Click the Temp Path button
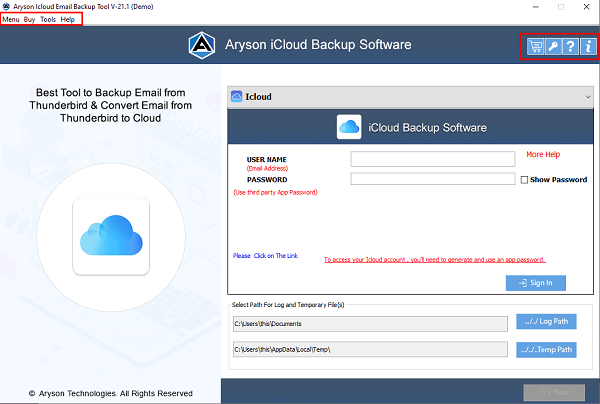600x404 pixels. pyautogui.click(x=546, y=350)
